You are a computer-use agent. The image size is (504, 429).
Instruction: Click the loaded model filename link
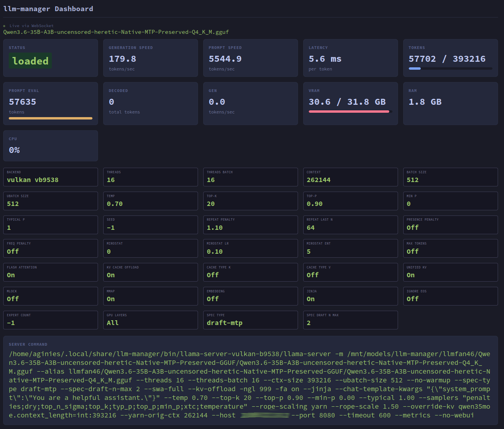(x=116, y=32)
